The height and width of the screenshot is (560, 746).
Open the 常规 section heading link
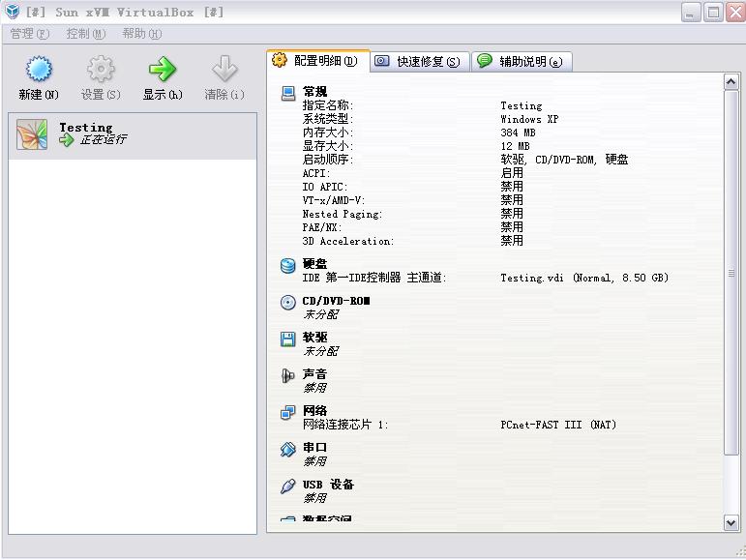(315, 91)
